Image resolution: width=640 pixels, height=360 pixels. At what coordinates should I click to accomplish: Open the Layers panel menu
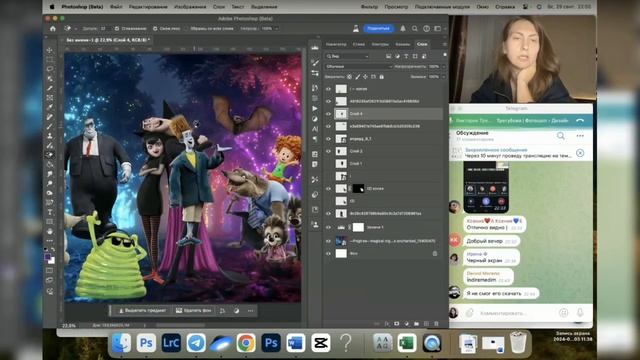click(444, 44)
